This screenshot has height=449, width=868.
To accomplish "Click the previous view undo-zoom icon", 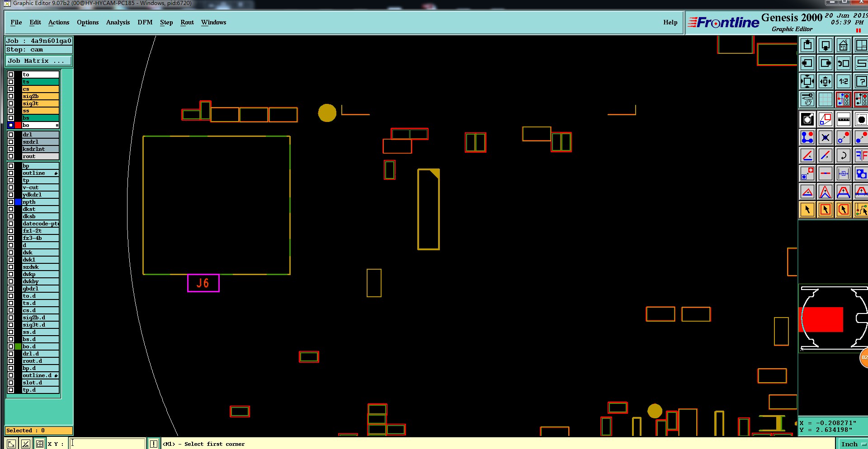I will 844,63.
